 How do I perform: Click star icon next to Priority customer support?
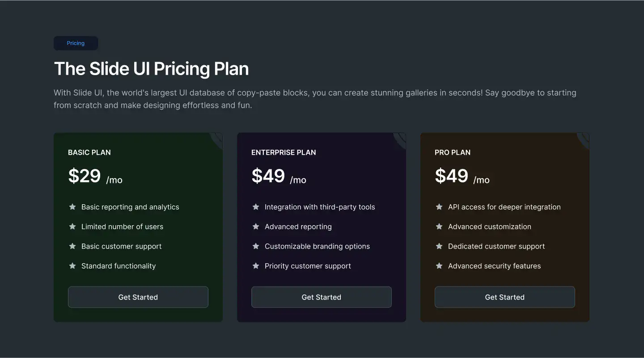256,266
